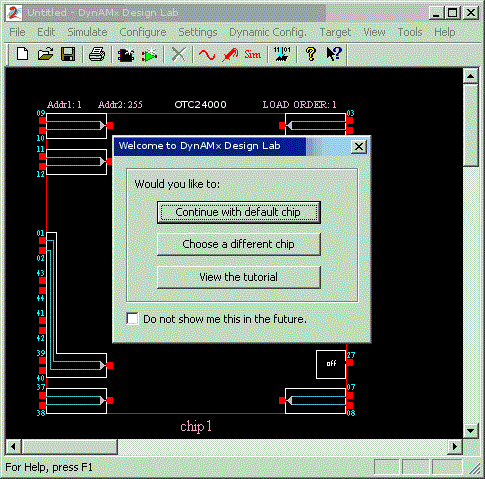This screenshot has width=485, height=479.
Task: Select the red oscilloscope probe icon
Action: point(230,54)
